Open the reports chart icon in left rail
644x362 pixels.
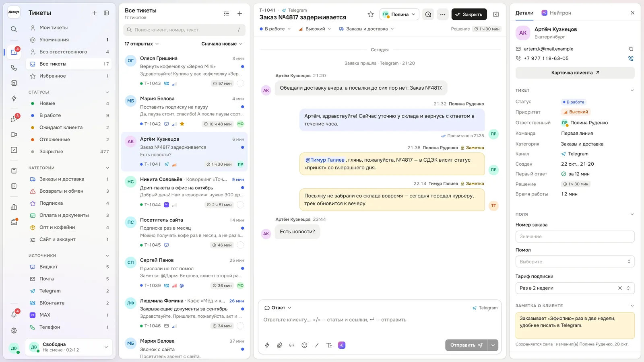coord(14,207)
